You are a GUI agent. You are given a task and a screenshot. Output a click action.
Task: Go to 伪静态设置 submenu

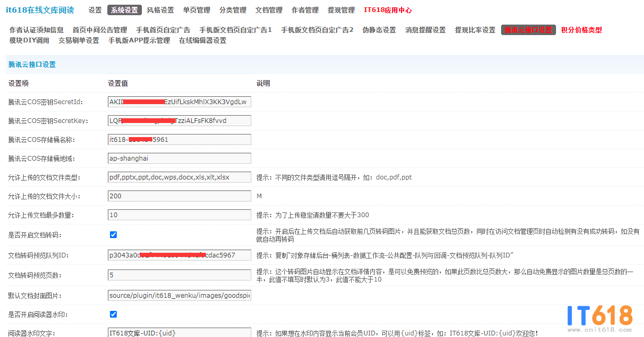(380, 30)
